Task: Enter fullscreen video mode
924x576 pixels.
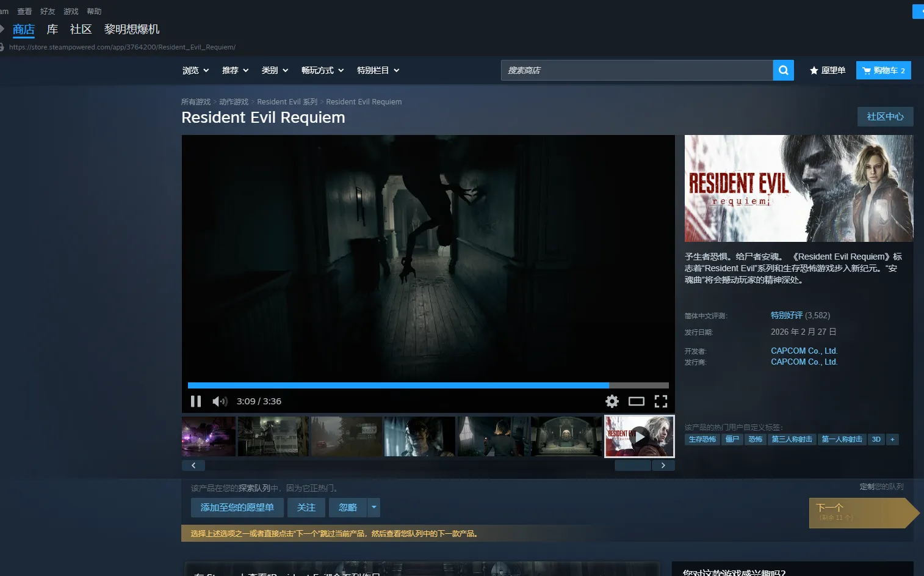Action: (661, 401)
